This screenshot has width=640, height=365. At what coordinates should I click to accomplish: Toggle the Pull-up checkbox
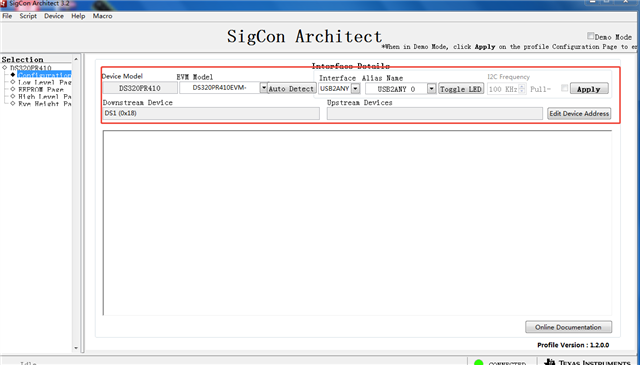pyautogui.click(x=564, y=88)
